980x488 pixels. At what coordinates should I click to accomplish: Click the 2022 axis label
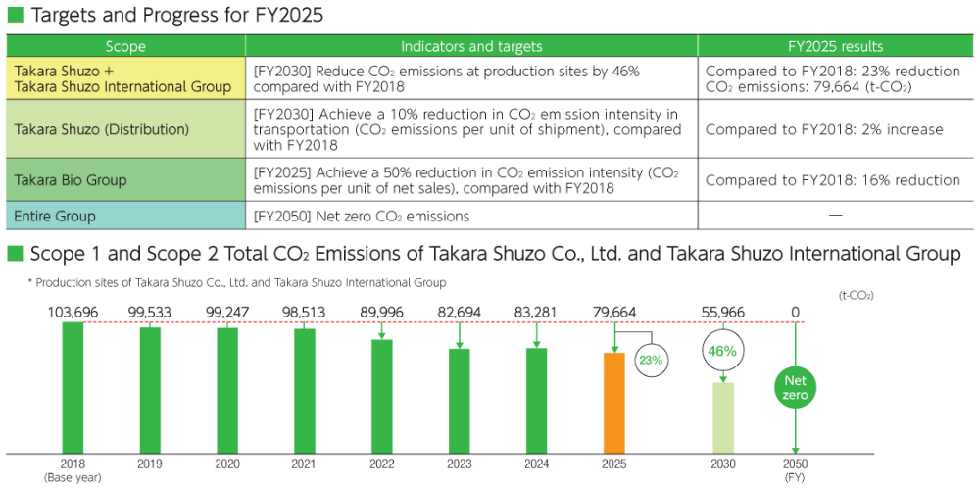382,464
